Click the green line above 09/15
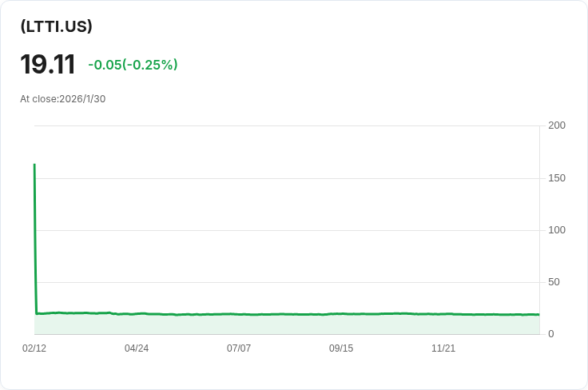This screenshot has height=390, width=588. [x=341, y=314]
